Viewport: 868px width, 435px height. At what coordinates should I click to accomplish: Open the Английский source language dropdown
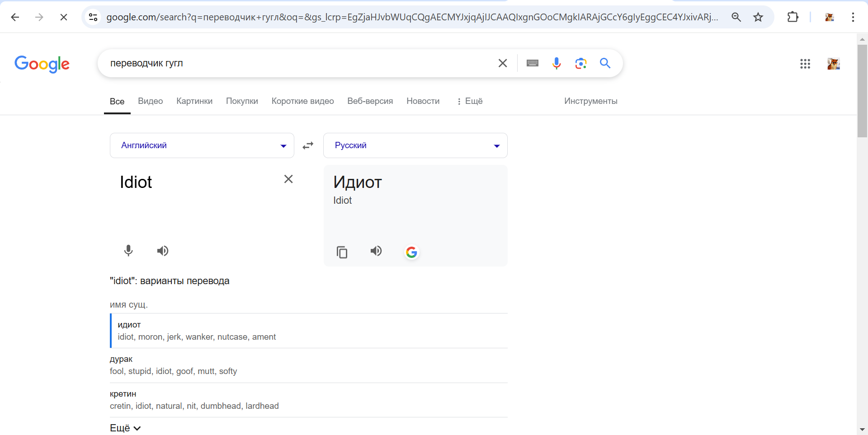tap(202, 145)
